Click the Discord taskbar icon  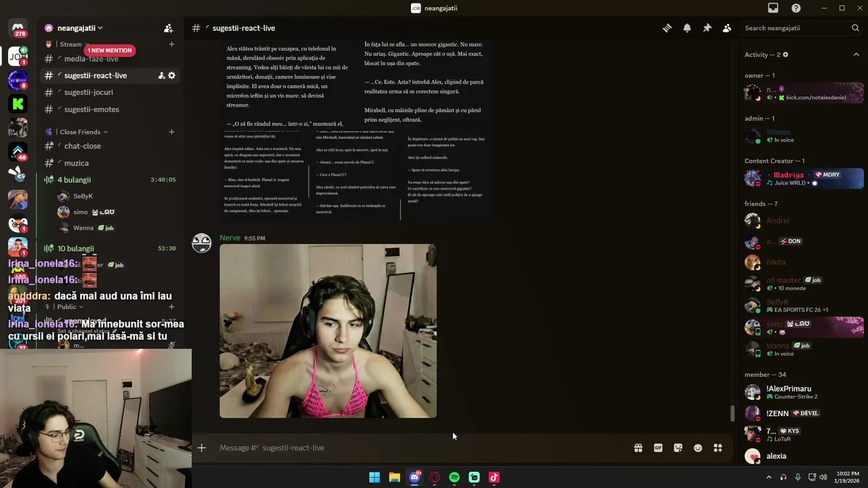[x=414, y=477]
